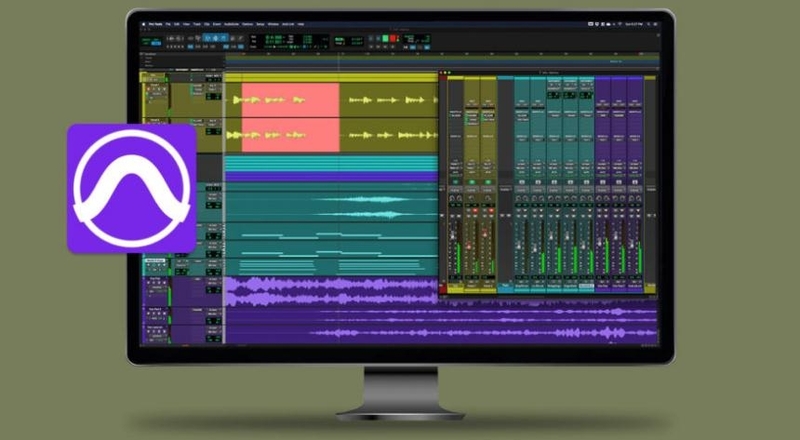This screenshot has height=440, width=800.
Task: Select the Scrubber tool in the toolbar
Action: [x=233, y=38]
